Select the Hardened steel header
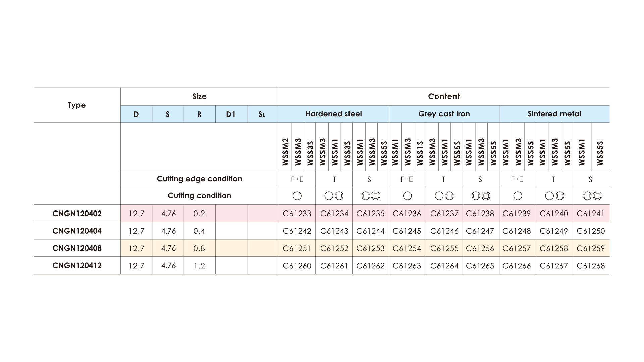This screenshot has width=644, height=362. coord(333,114)
